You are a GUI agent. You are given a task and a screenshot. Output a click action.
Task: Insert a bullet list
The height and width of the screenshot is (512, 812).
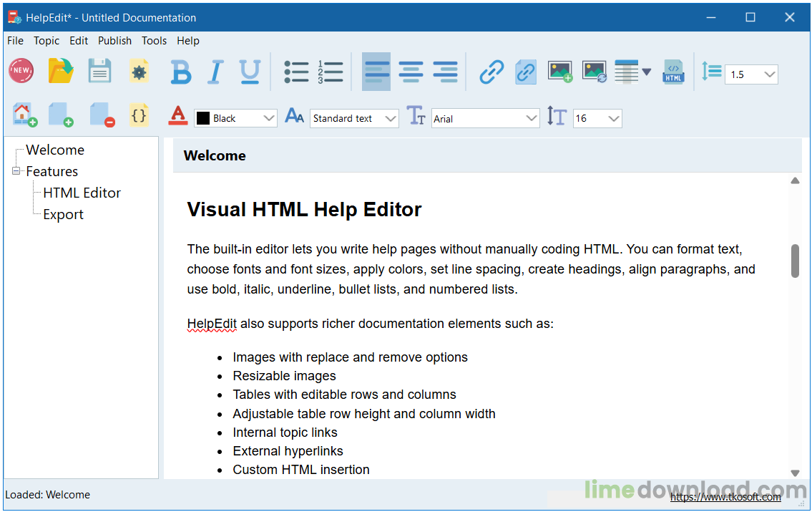(296, 72)
